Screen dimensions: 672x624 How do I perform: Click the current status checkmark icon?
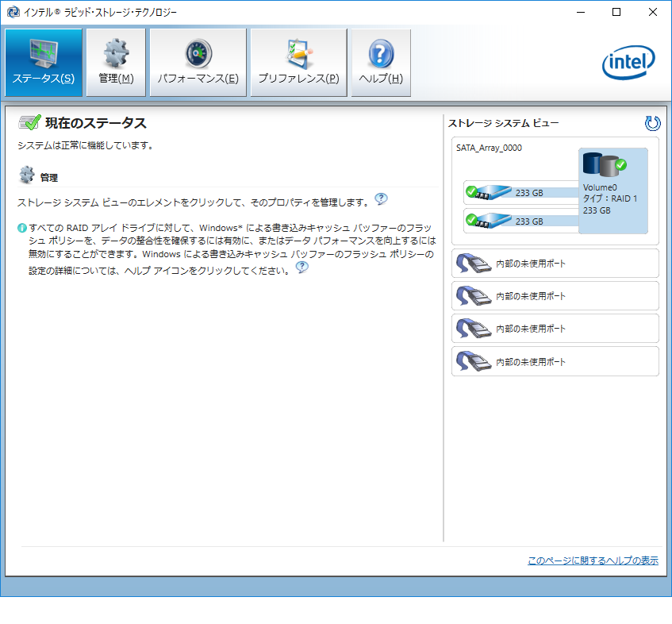coord(29,122)
